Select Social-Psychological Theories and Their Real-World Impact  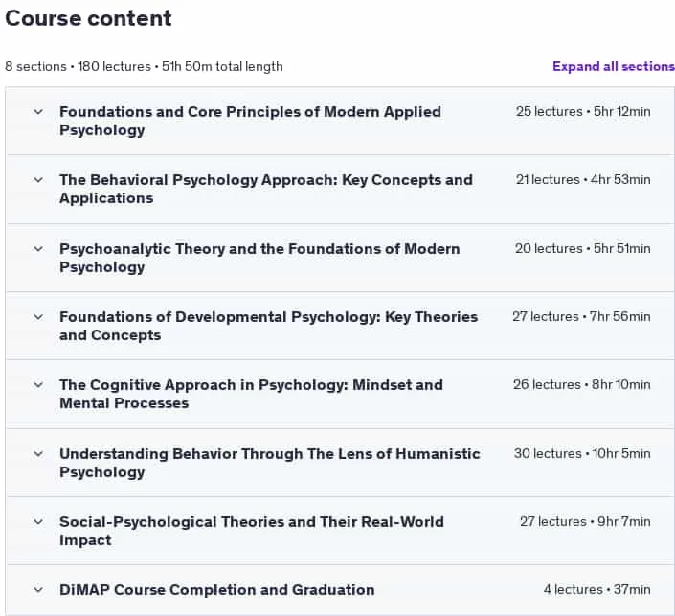[x=252, y=531]
